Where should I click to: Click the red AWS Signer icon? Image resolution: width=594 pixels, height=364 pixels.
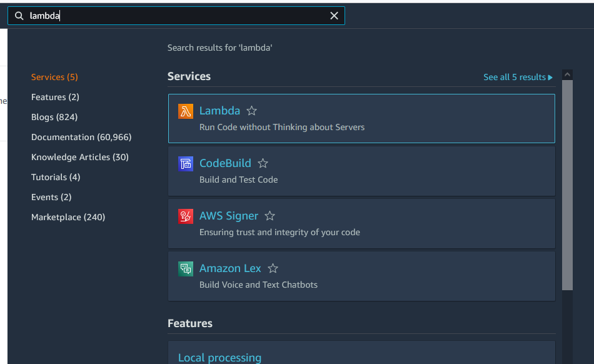(x=186, y=216)
